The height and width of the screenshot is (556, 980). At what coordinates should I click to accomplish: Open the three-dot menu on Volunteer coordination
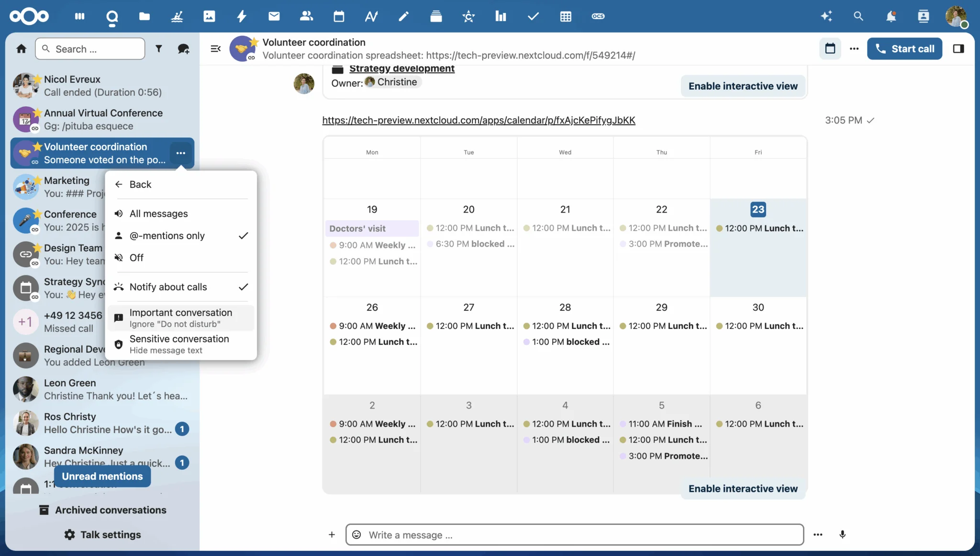tap(181, 153)
